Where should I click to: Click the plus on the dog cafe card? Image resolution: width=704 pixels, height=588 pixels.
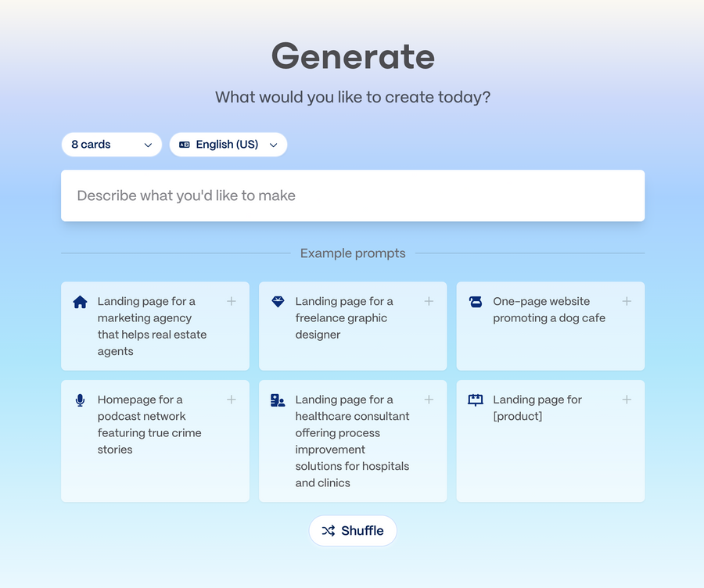click(x=627, y=300)
